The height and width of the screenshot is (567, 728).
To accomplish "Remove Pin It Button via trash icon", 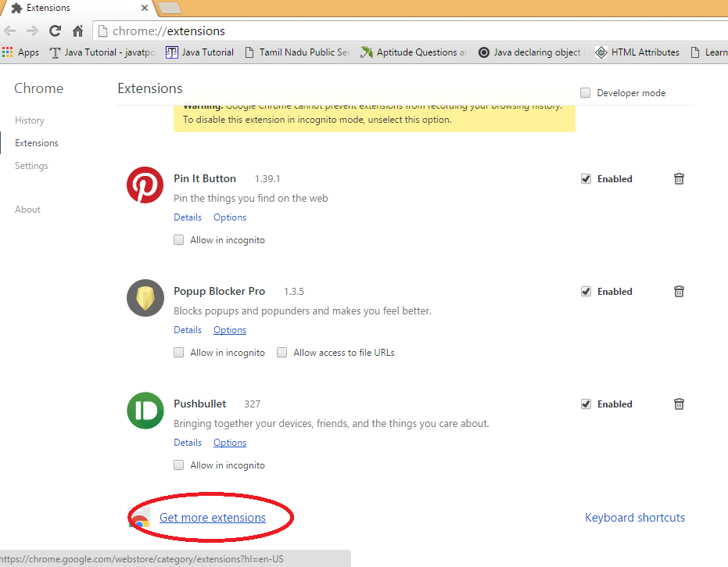I will point(679,179).
